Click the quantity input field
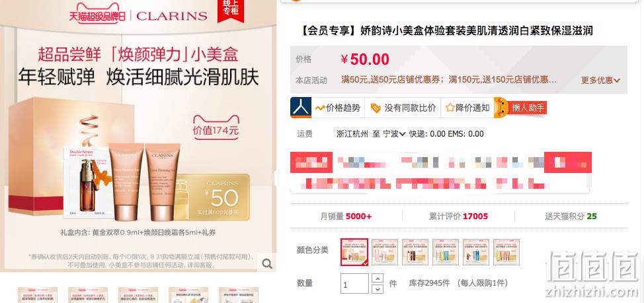 [x=354, y=283]
